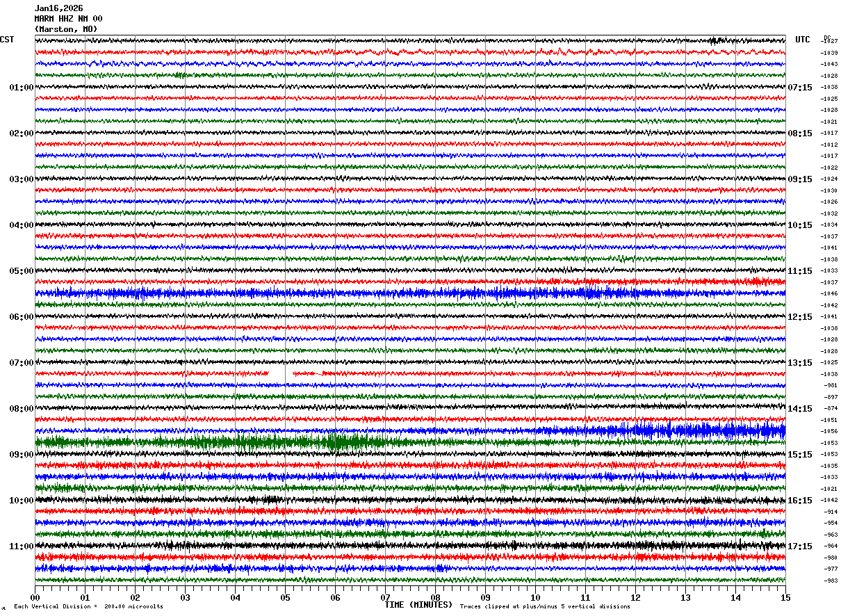Click the DC offset value -1051
Viewport: 841px width, 616px height.
click(x=829, y=420)
